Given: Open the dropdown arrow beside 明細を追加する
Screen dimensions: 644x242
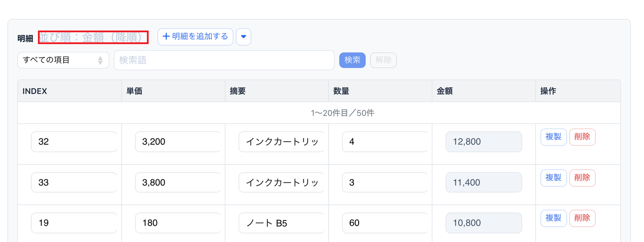Looking at the screenshot, I should coord(243,37).
